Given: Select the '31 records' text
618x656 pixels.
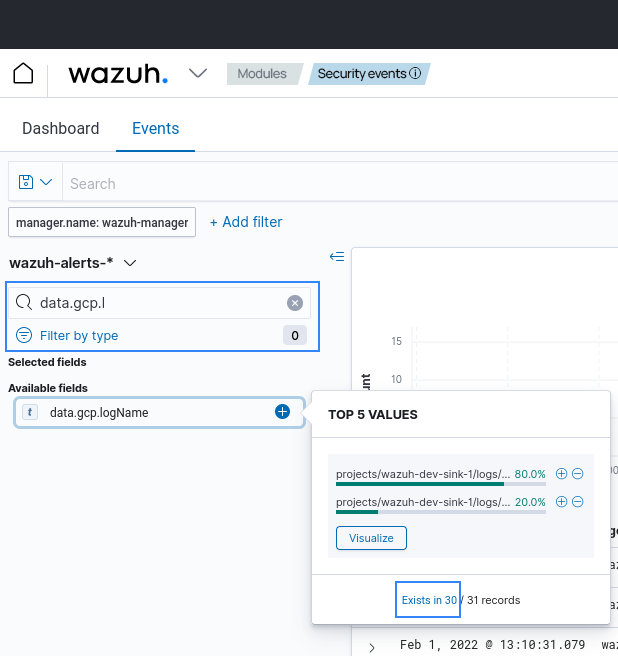Looking at the screenshot, I should click(x=493, y=600).
